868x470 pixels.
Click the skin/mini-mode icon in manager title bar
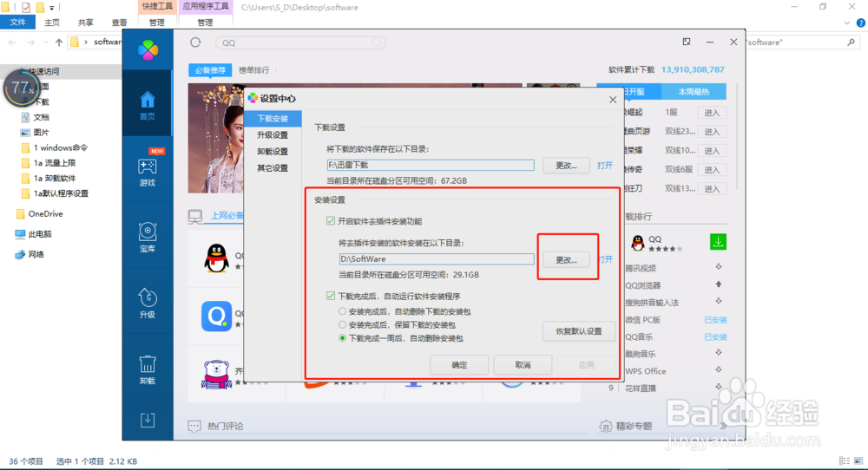click(x=687, y=42)
